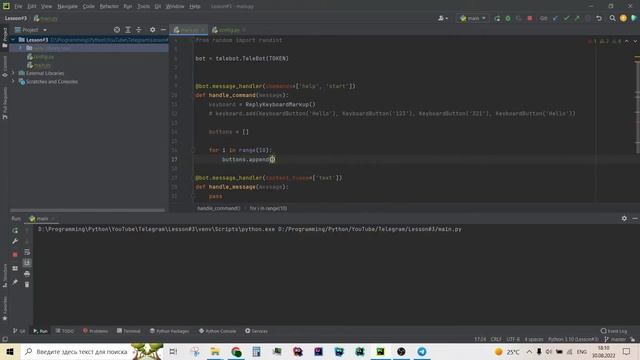Expand all items in Project panel
Screen dimensions: 640x360
tap(128, 30)
